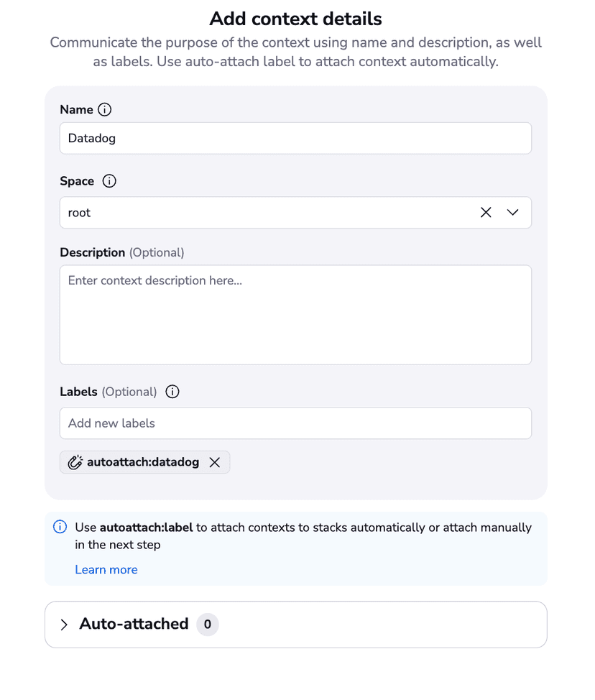Click the magnet icon on the autoattach label
This screenshot has height=700, width=595.
tap(75, 462)
